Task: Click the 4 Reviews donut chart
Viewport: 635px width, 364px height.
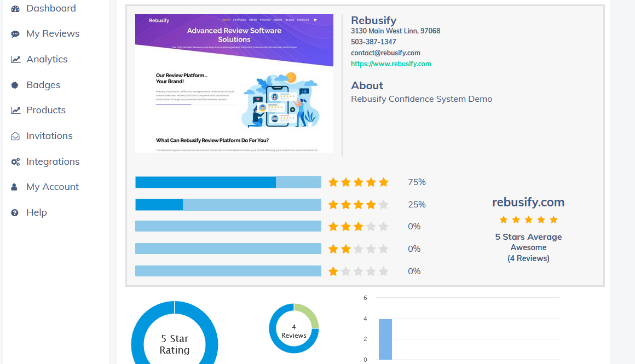Action: coord(294,328)
